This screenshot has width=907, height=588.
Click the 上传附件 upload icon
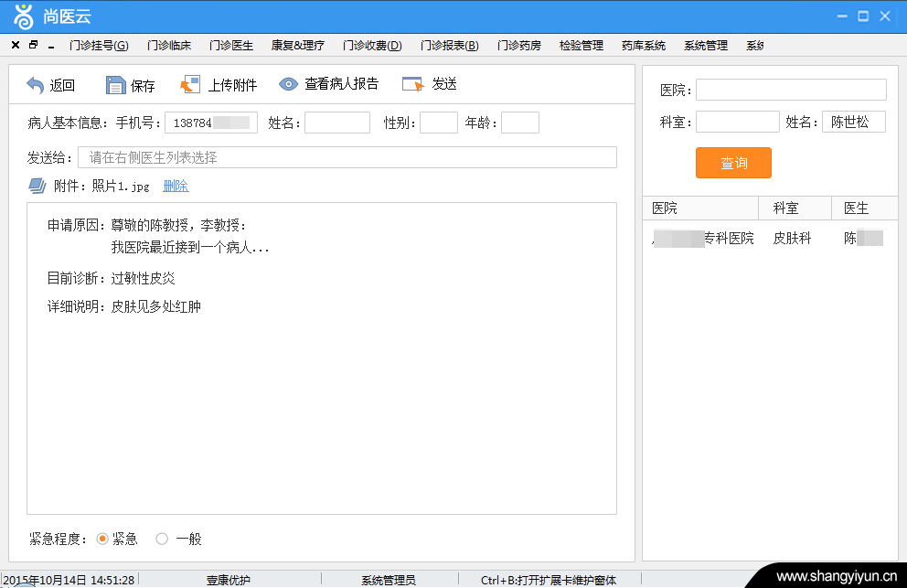(x=190, y=84)
